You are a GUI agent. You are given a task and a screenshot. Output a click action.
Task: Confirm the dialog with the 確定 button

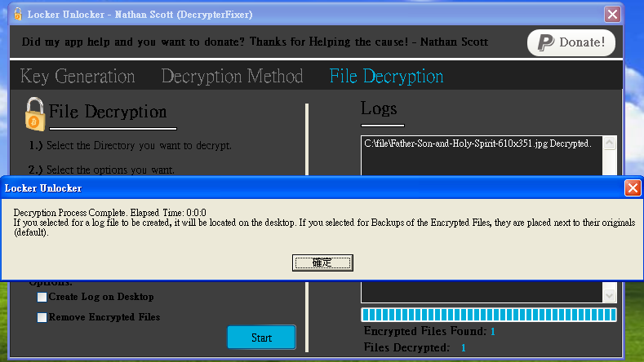click(x=322, y=263)
